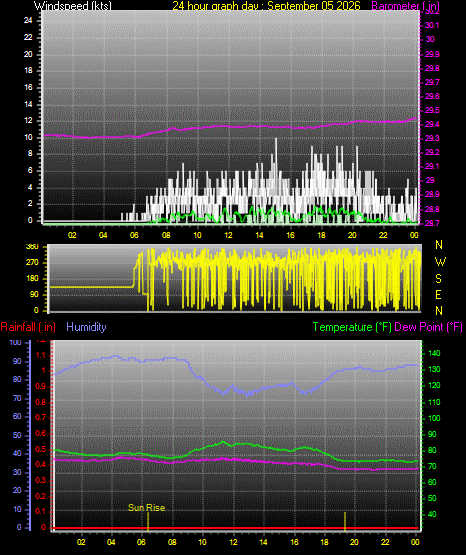Click the "12" hour label under the temperature graph
Viewport: 466px width, 555px height.
233,542
